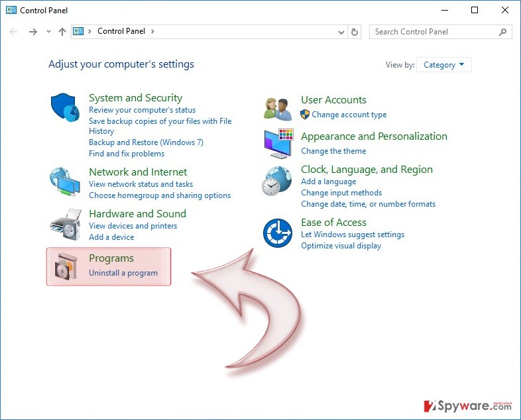The height and width of the screenshot is (420, 521).
Task: Click Add a language link
Action: tap(329, 182)
